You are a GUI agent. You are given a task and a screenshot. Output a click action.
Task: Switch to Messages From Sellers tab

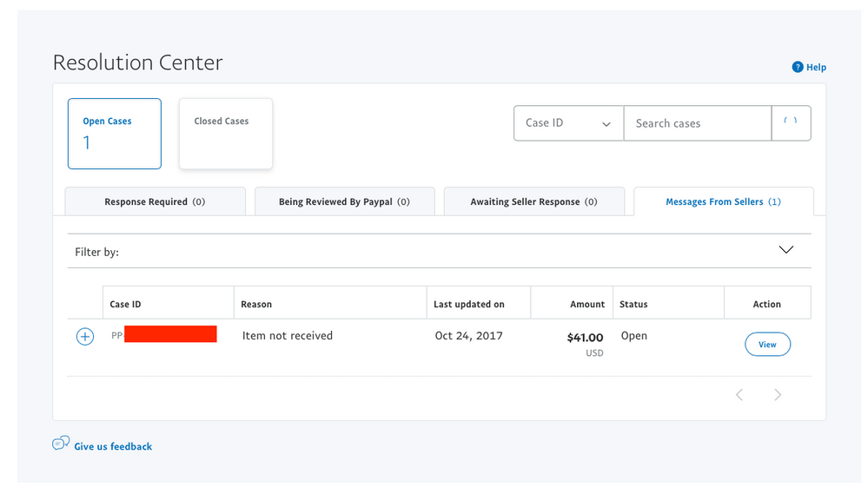(724, 201)
